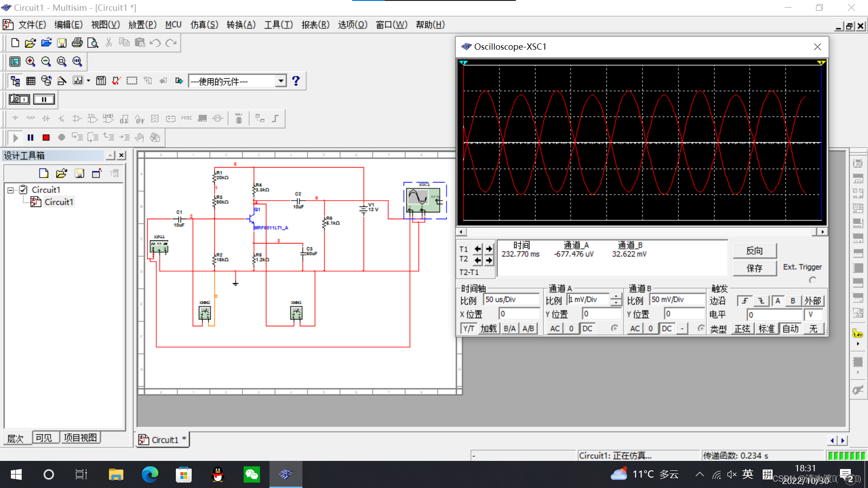Click the Circuit1 document tab at bottom
868x488 pixels.
pyautogui.click(x=162, y=440)
